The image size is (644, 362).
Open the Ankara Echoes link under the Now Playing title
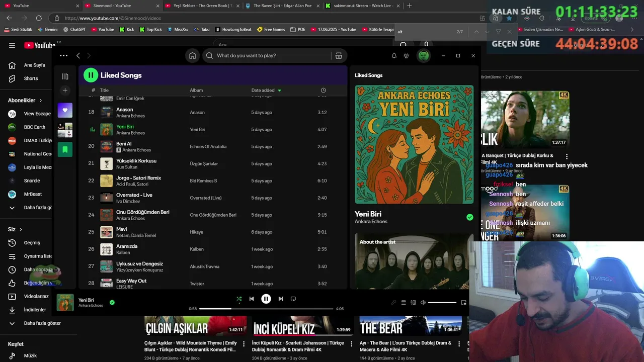tap(371, 222)
